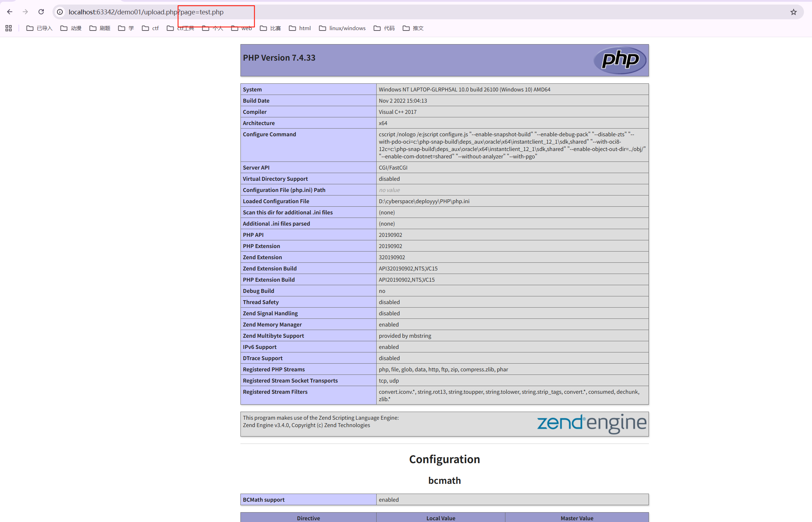This screenshot has height=522, width=812.
Task: Open the ctf bookmark folder
Action: (150, 28)
